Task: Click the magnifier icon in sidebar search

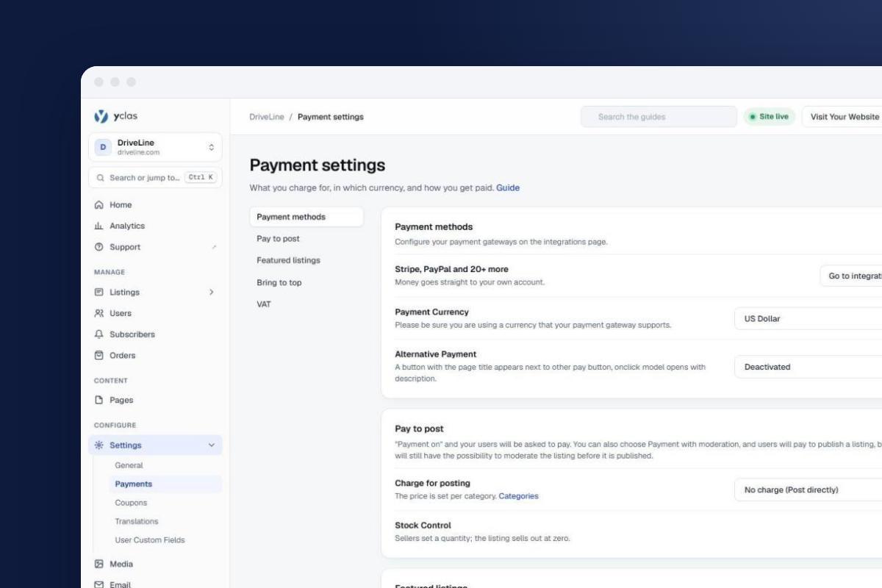Action: point(100,178)
